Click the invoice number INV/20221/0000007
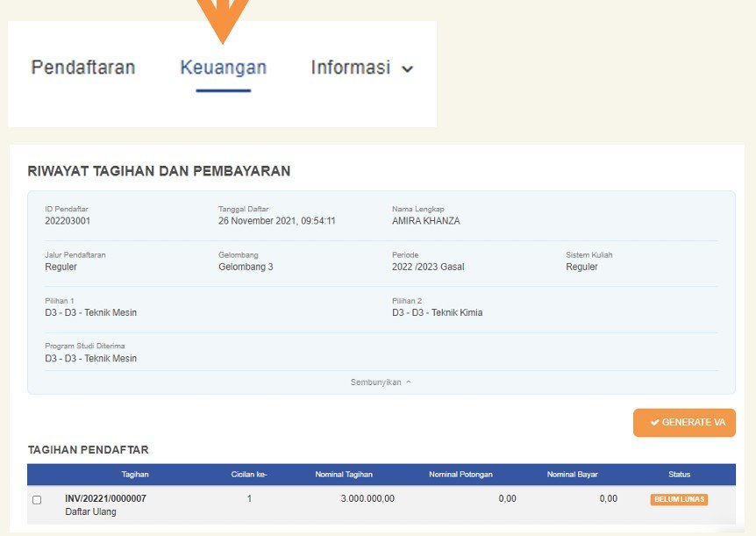756x536 pixels. click(x=105, y=498)
